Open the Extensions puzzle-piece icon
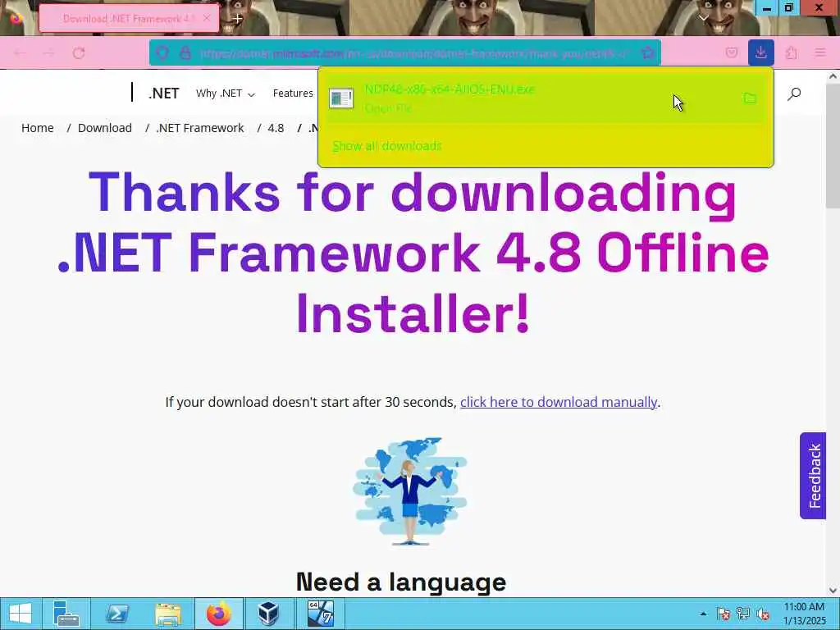Viewport: 840px width, 630px height. [x=792, y=52]
